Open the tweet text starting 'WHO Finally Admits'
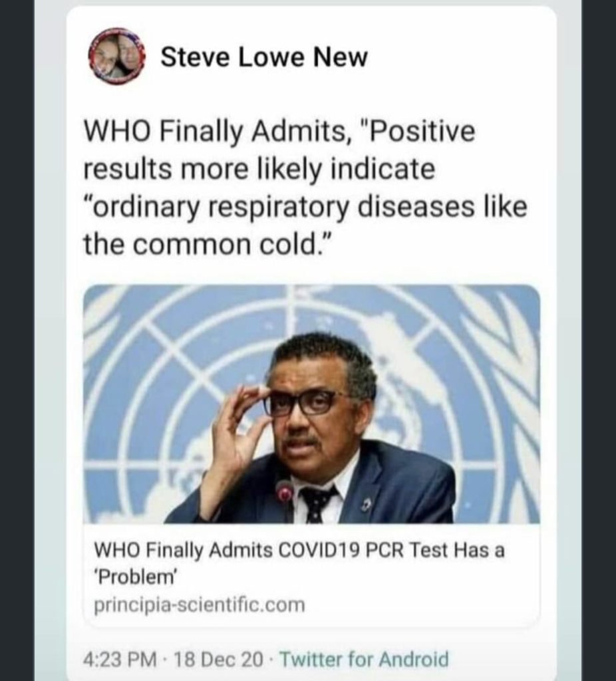Screen dimensions: 616x681 click(x=305, y=188)
